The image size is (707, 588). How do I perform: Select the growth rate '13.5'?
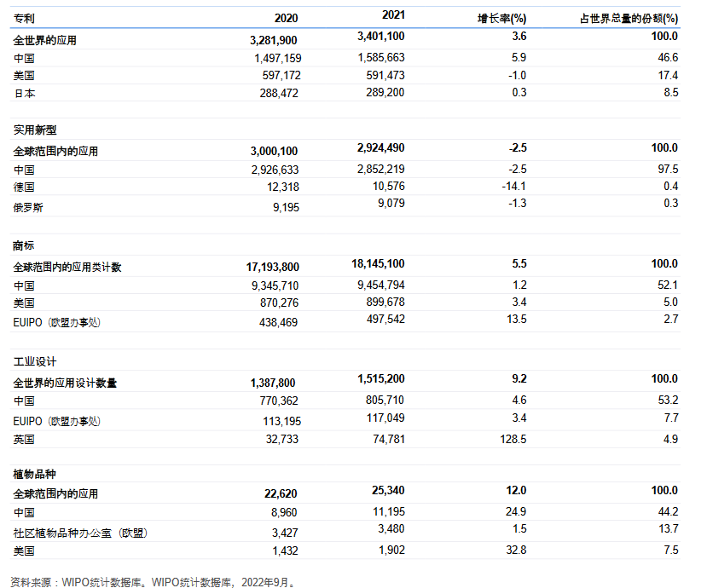click(517, 320)
